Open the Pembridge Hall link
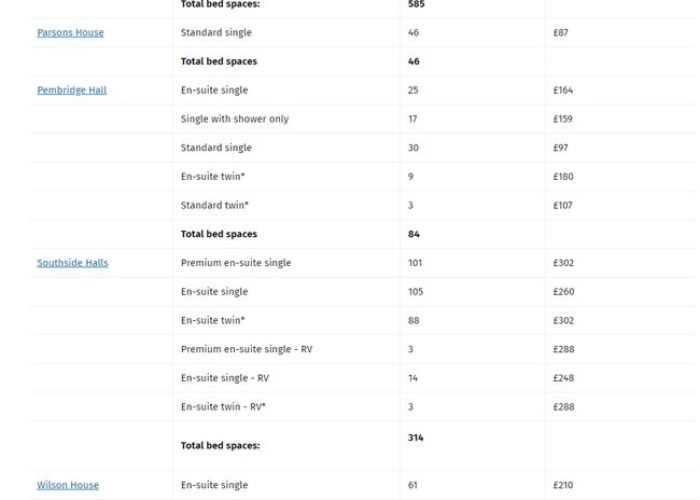The height and width of the screenshot is (500, 700). coord(72,90)
